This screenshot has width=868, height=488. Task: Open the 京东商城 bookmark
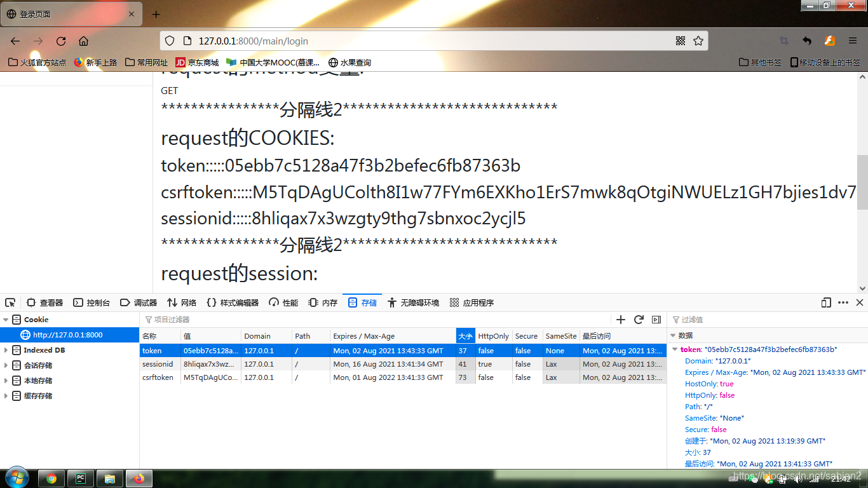(197, 62)
